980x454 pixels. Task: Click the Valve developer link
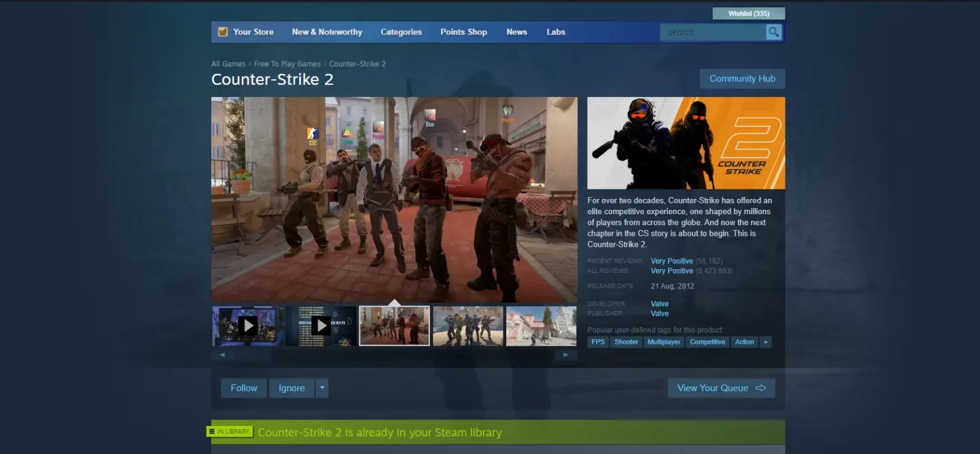click(x=660, y=304)
